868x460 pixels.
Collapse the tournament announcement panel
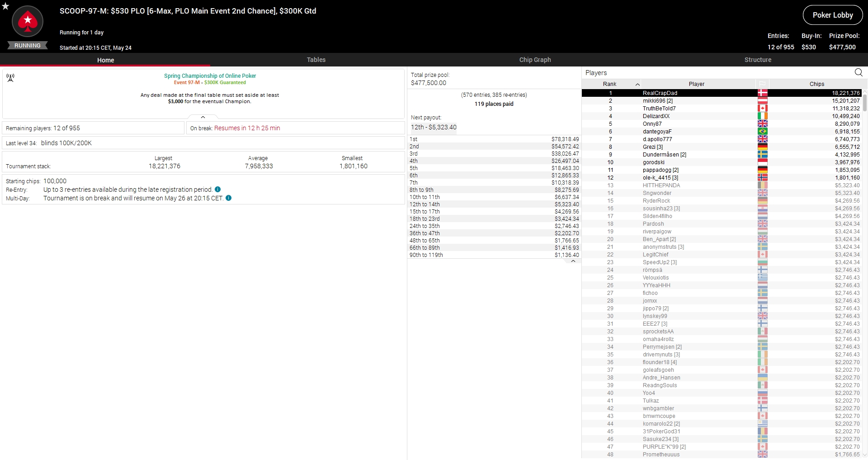click(x=203, y=117)
